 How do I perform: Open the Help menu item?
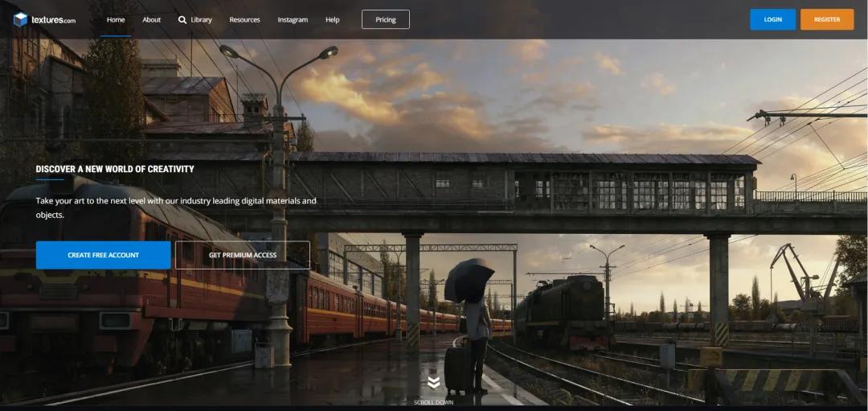(332, 19)
